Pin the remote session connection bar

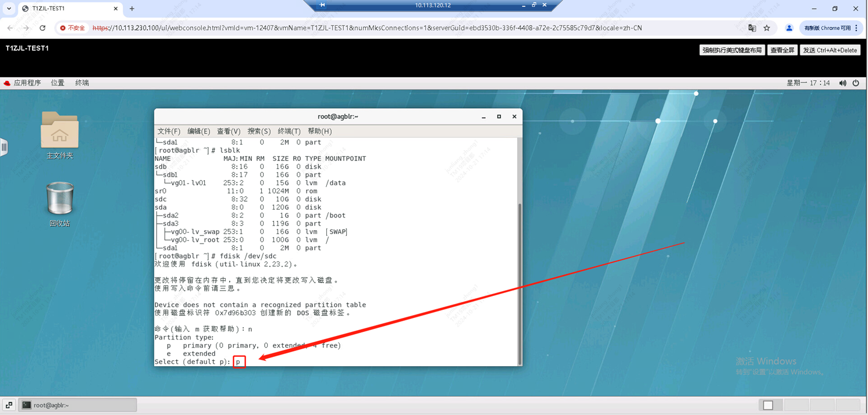(322, 5)
